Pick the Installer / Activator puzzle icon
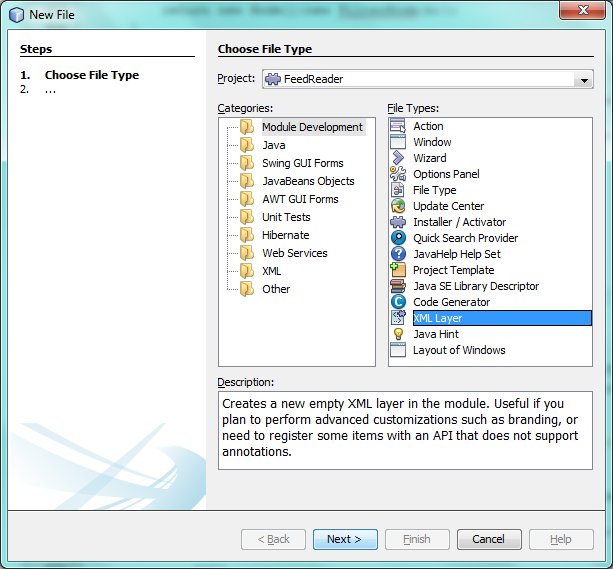The height and width of the screenshot is (569, 613). tap(398, 222)
